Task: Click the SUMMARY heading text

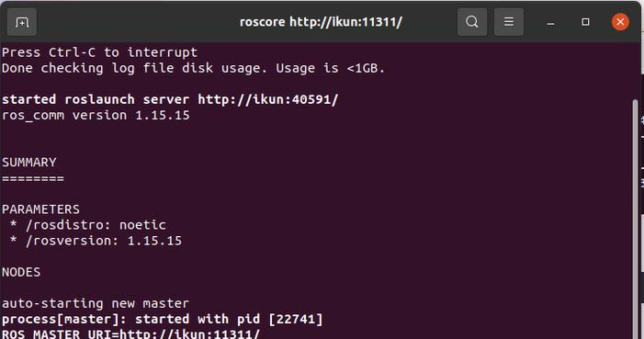Action: [x=29, y=163]
